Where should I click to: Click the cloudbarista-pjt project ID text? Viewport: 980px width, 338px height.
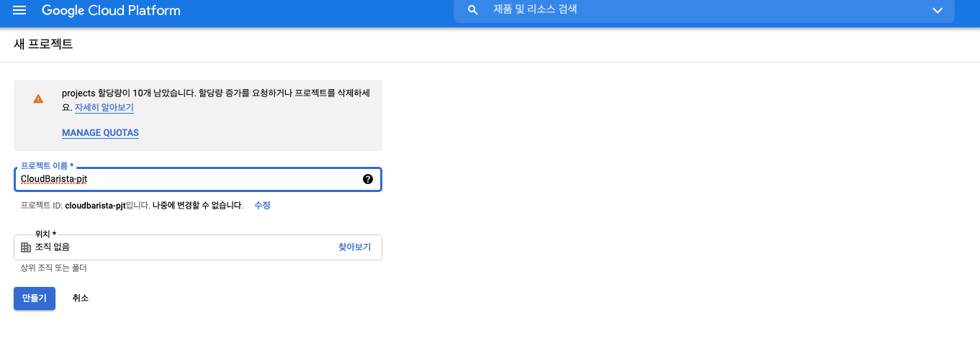pos(94,206)
